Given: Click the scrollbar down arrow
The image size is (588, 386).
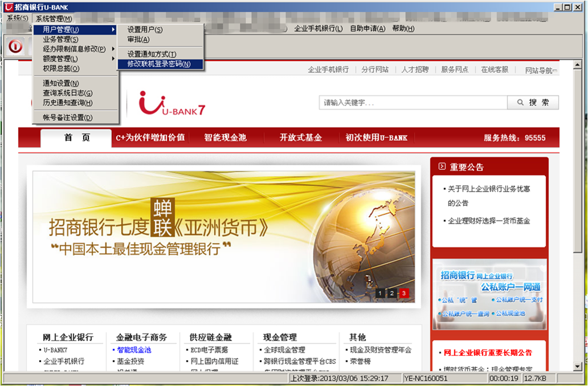Looking at the screenshot, I should click(x=578, y=367).
